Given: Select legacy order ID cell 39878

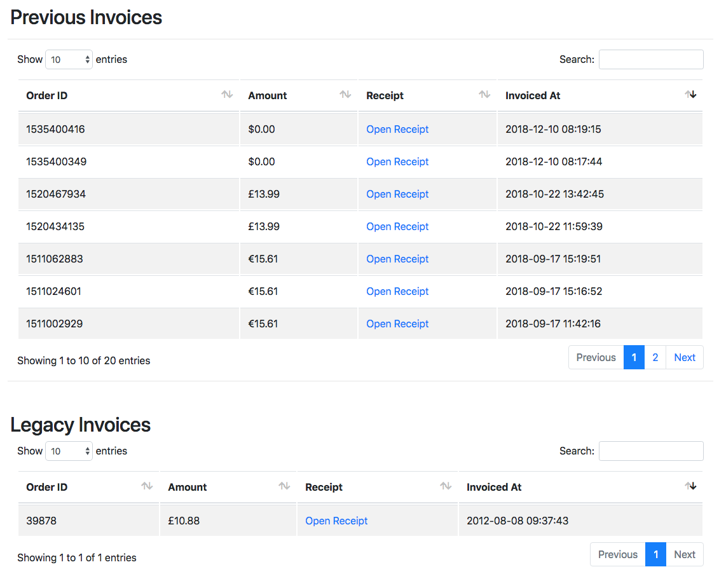Looking at the screenshot, I should click(x=88, y=521).
